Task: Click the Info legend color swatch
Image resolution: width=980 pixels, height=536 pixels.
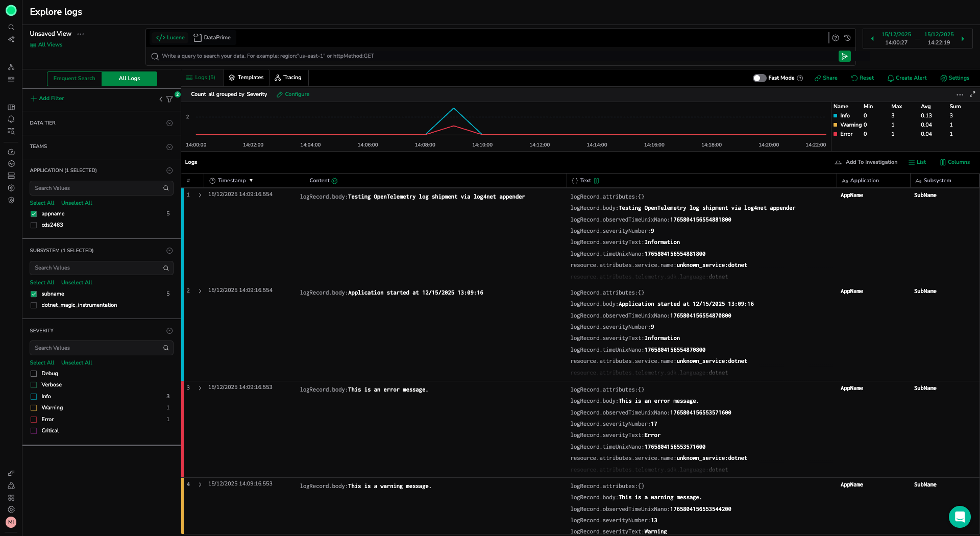Action: [x=836, y=116]
